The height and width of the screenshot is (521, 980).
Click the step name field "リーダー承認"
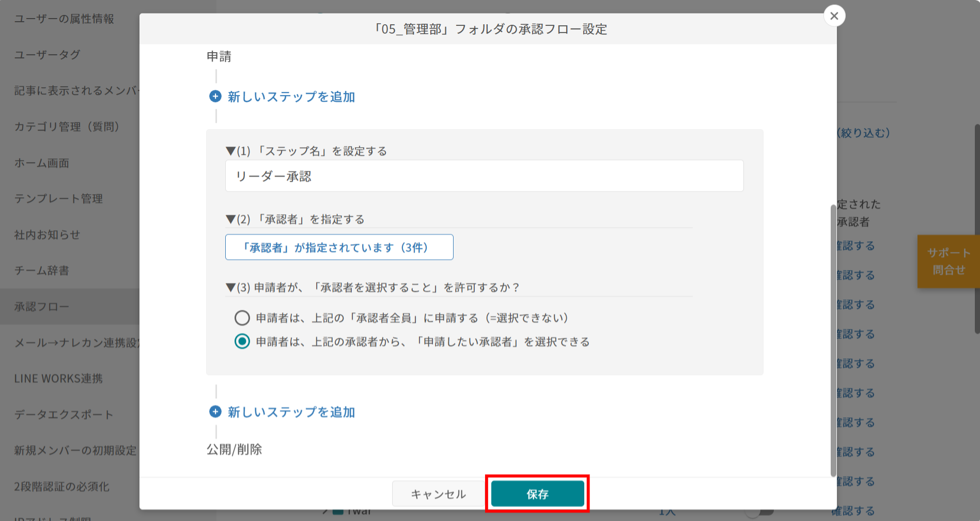tap(484, 176)
